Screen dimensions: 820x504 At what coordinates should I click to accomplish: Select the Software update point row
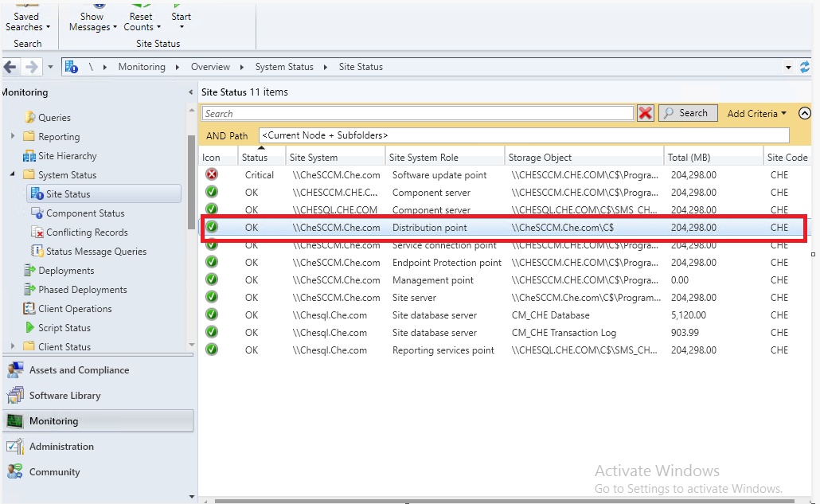[x=506, y=174]
